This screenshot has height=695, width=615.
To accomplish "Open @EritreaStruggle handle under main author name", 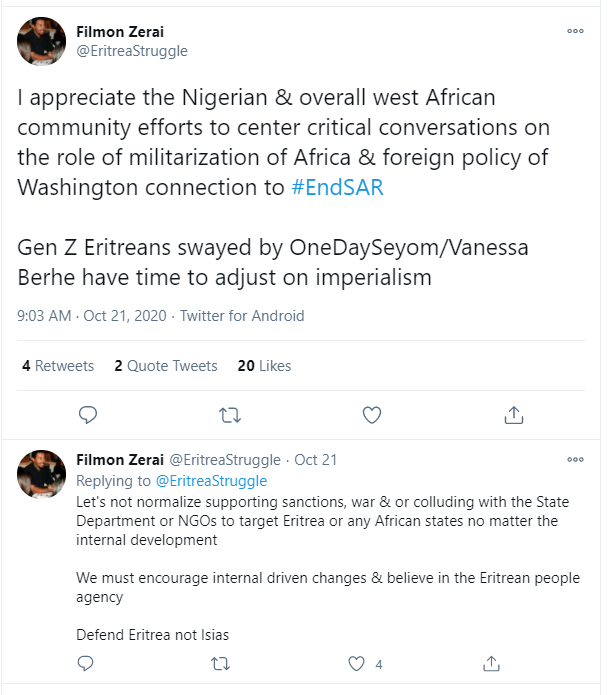I will [132, 51].
